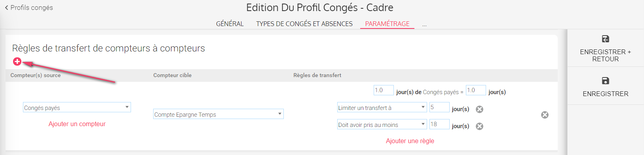Open the ellipsis overflow tab menu

424,25
